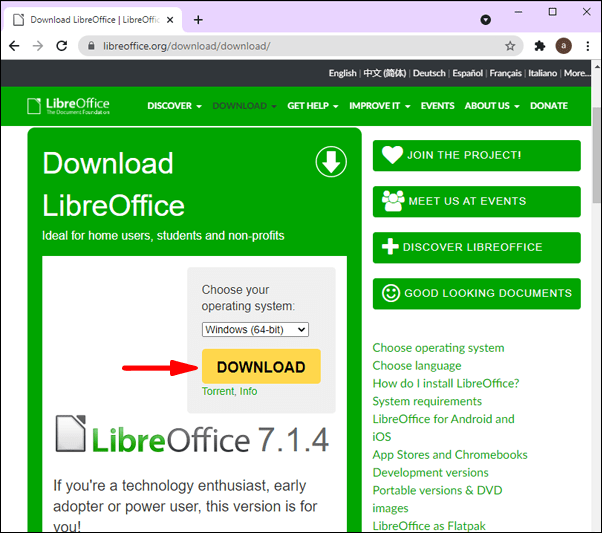Screen dimensions: 602x533
Task: Open Development versions link
Action: pos(430,472)
